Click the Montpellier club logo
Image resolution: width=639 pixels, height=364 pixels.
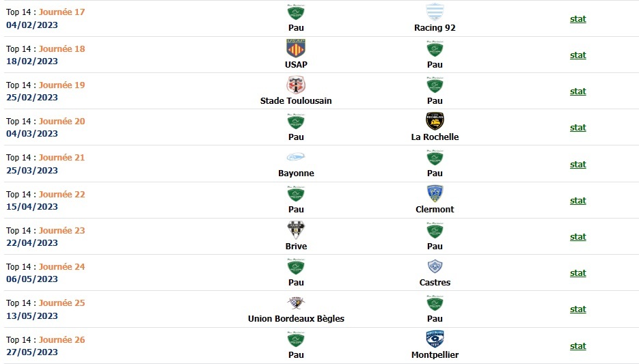tap(435, 339)
